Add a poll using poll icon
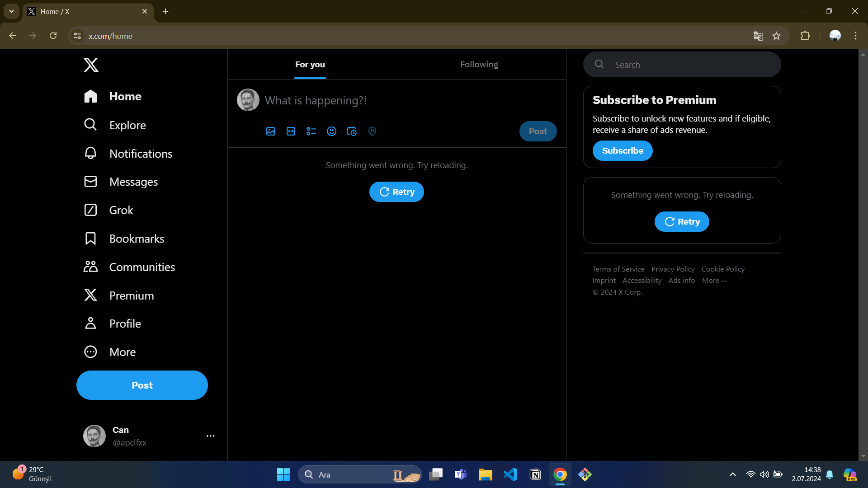The image size is (868, 488). coord(311,131)
